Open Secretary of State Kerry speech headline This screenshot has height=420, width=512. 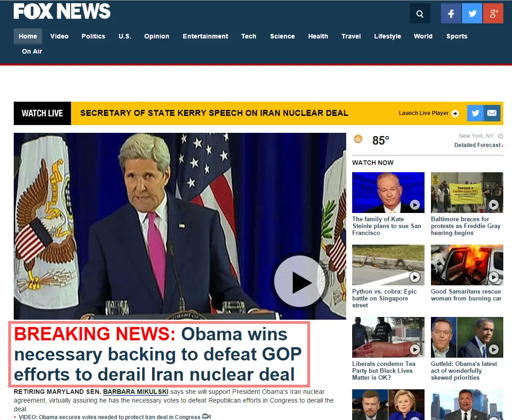214,113
